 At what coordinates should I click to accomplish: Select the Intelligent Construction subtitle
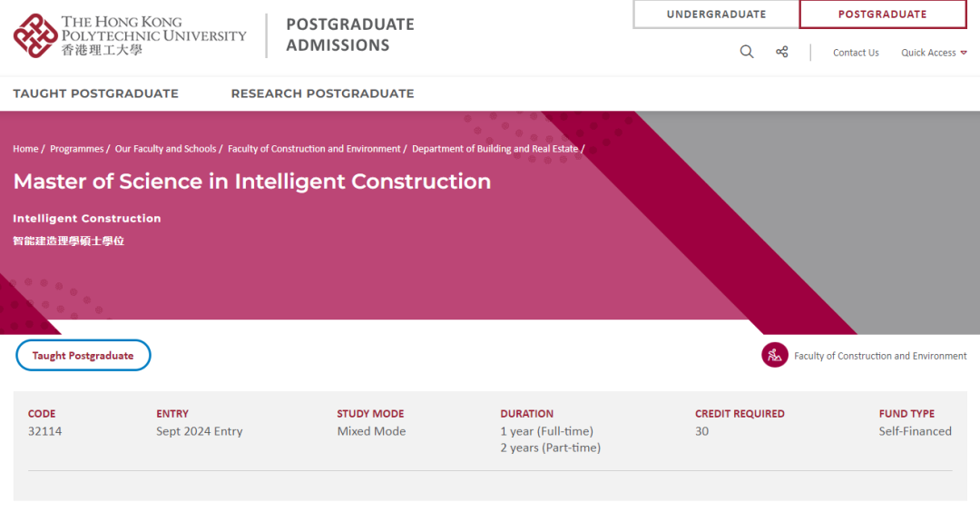click(87, 218)
